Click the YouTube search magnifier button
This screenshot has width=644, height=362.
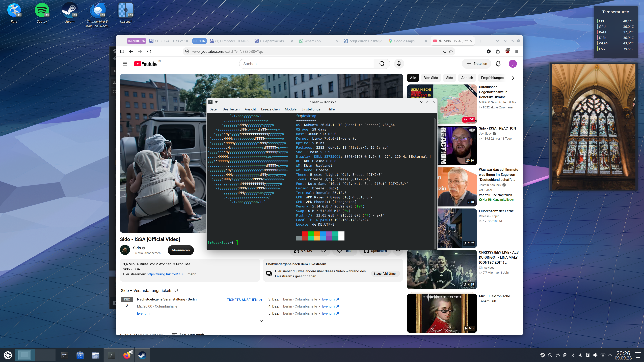382,64
